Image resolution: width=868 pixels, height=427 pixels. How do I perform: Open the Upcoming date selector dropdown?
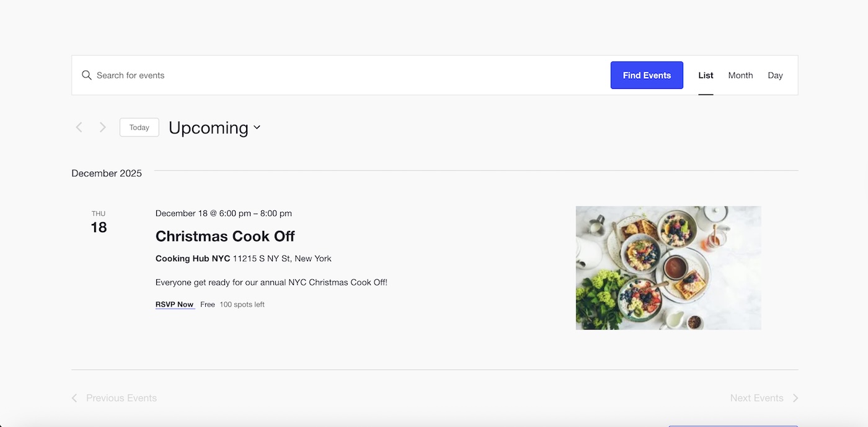[x=215, y=127]
